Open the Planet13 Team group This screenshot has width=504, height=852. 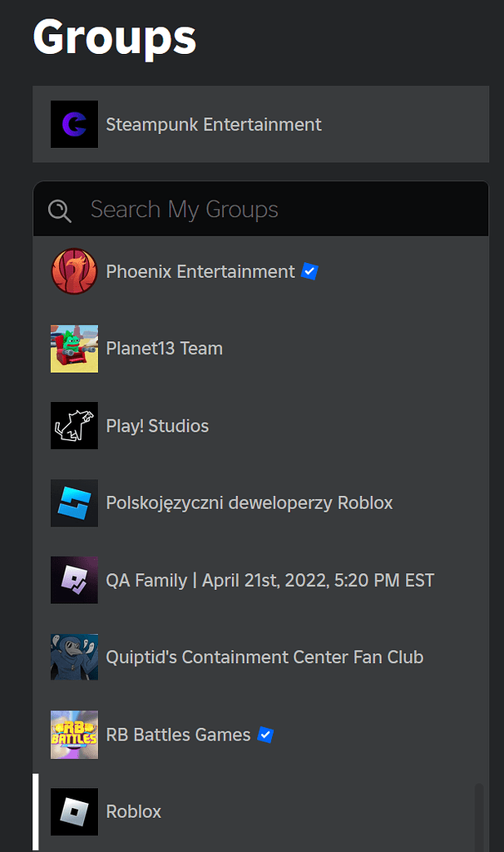164,349
